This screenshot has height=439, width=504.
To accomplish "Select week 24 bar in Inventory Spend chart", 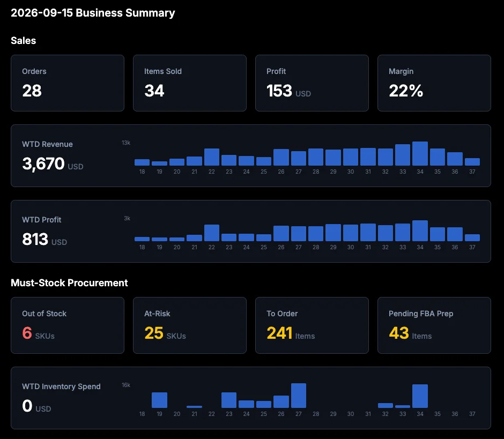I will (246, 404).
